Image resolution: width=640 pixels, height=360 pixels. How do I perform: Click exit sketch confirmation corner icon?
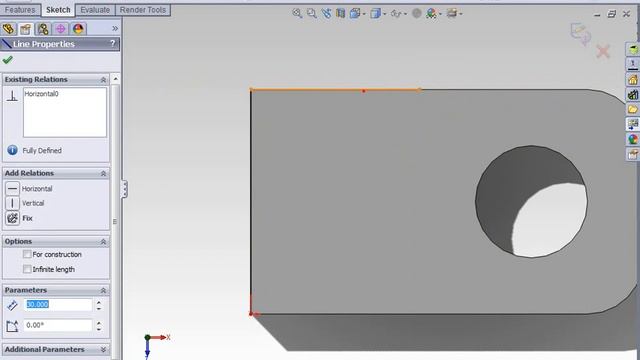[580, 34]
